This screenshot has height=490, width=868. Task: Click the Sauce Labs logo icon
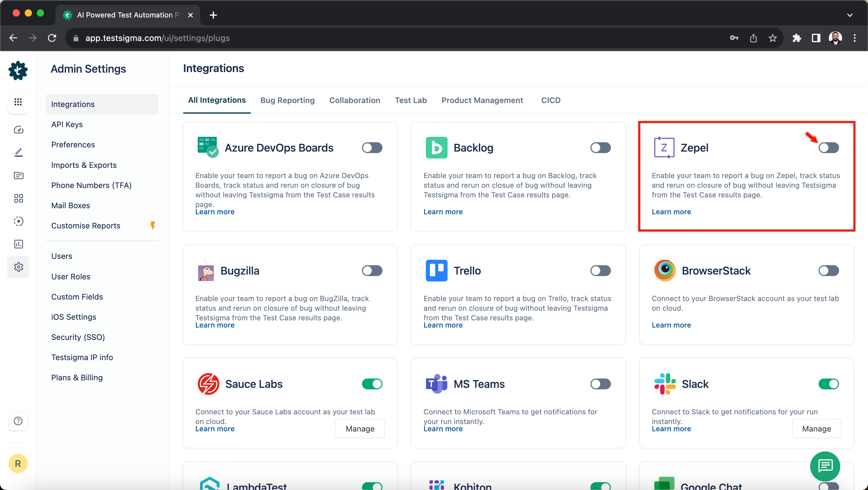click(208, 384)
